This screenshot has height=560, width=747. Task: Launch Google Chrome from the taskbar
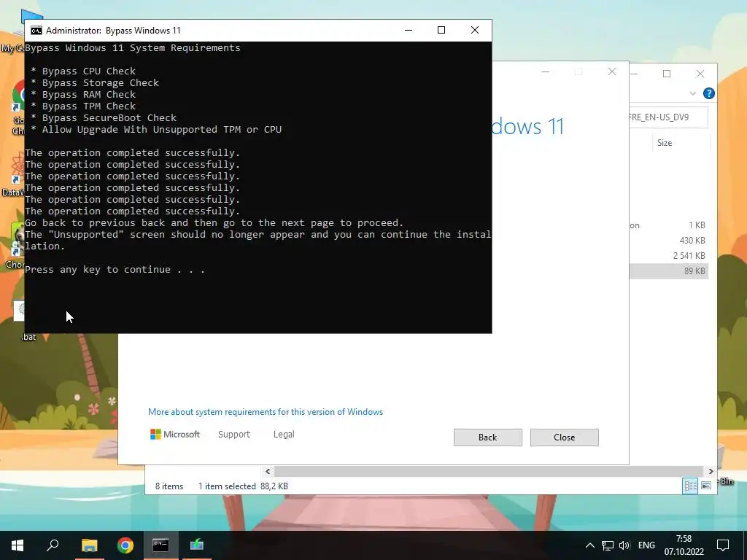[x=125, y=545]
